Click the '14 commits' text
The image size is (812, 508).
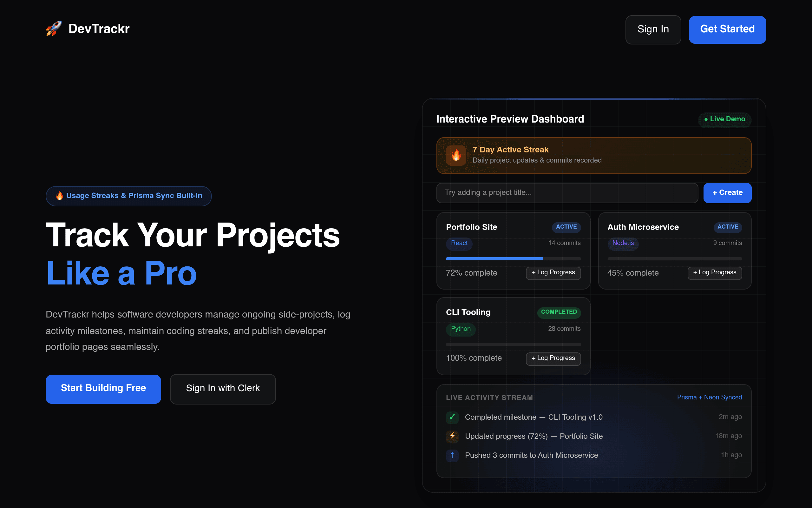click(564, 243)
